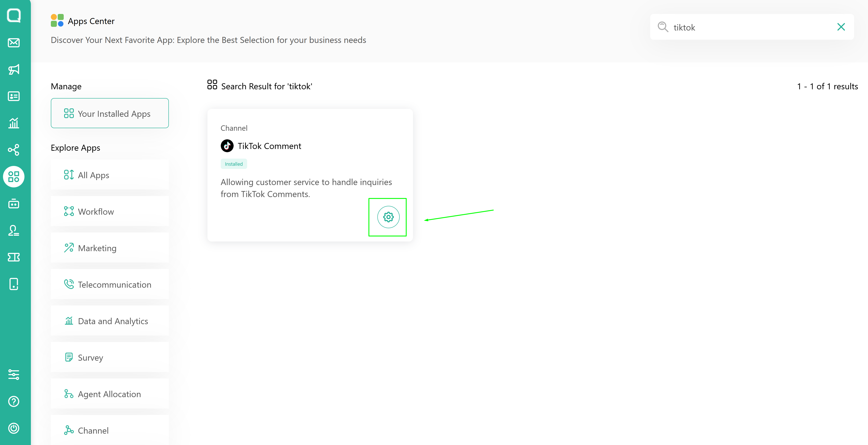The width and height of the screenshot is (868, 445).
Task: Open the mobile device icon in sidebar
Action: click(x=14, y=284)
